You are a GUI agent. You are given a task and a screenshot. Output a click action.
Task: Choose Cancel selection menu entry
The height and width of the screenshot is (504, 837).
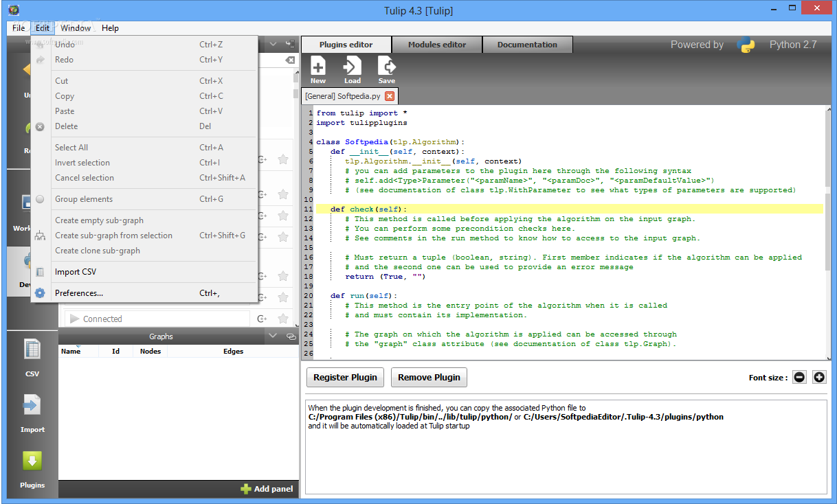(144, 178)
